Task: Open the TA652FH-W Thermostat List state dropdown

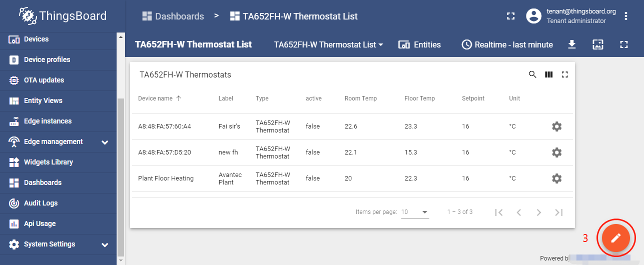Action: point(329,44)
